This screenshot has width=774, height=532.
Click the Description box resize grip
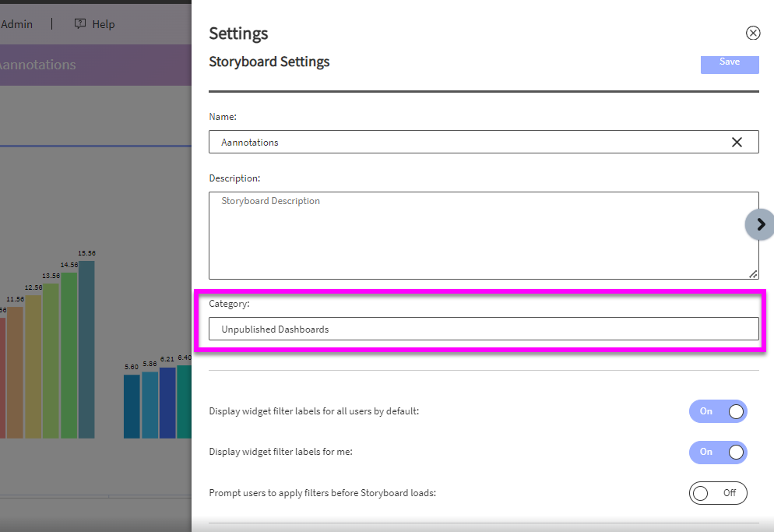tap(753, 274)
